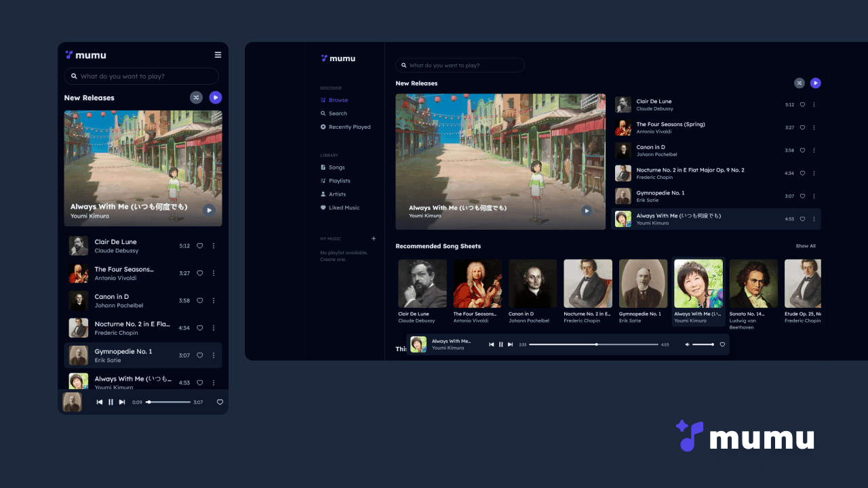
Task: Play featured Always With Me in mobile banner
Action: [210, 210]
